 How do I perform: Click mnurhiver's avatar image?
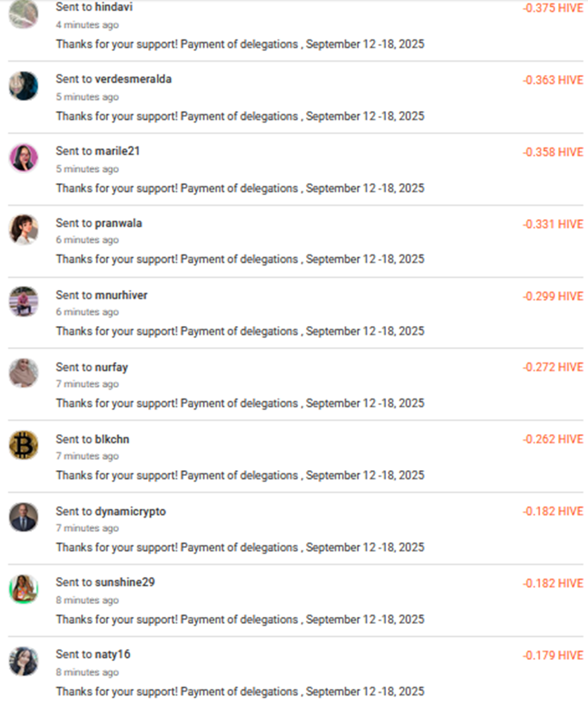pos(23,301)
